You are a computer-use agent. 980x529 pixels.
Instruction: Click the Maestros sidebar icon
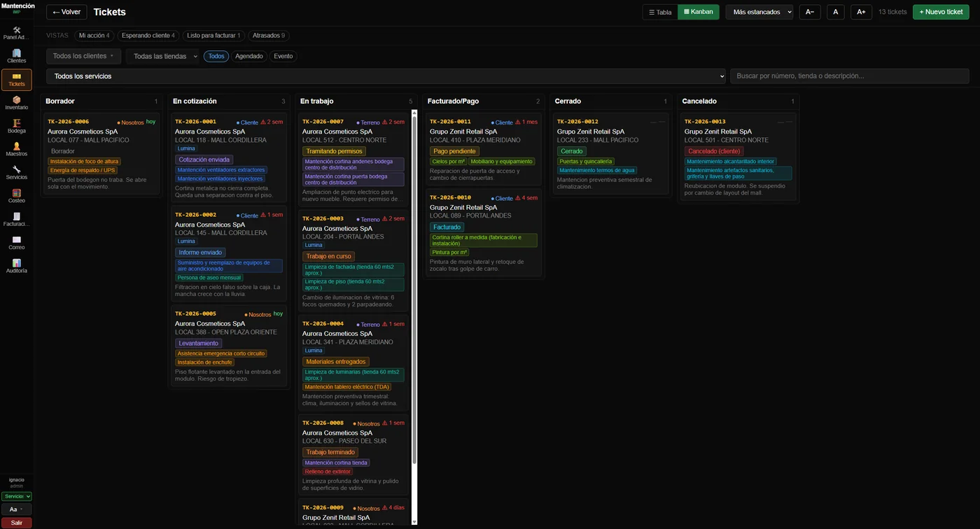click(17, 149)
